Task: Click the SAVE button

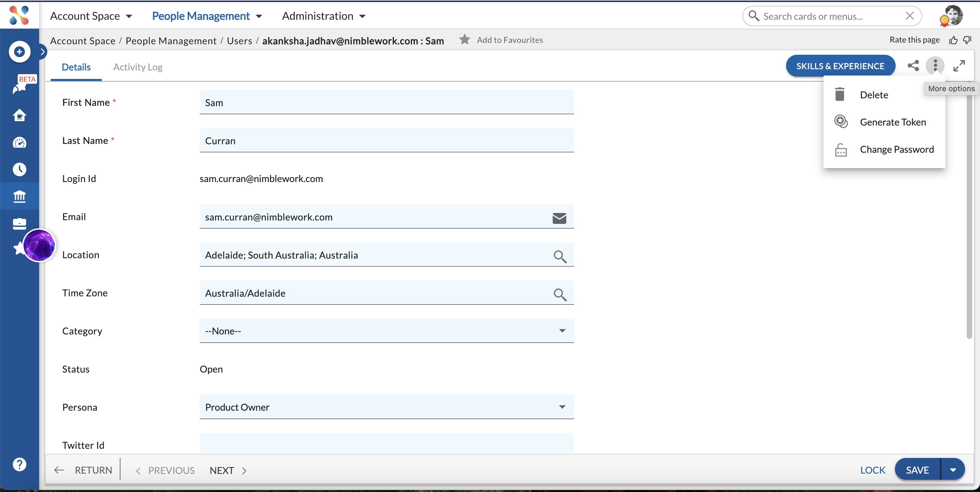Action: (917, 470)
